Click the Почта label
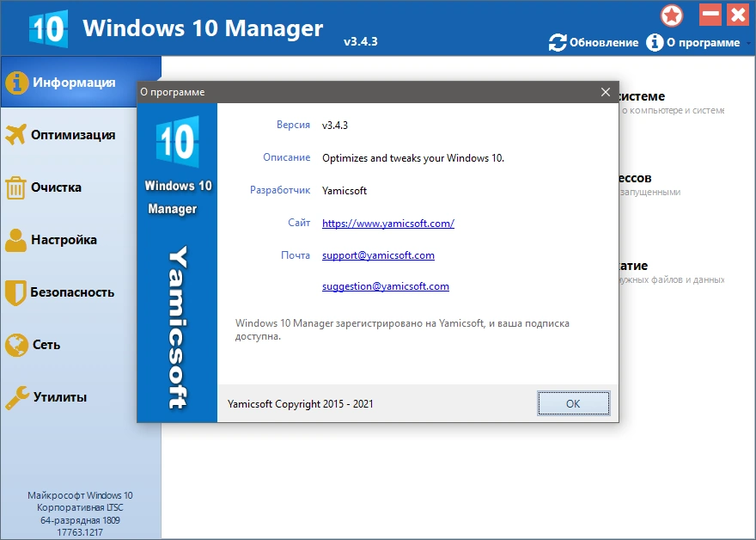This screenshot has width=756, height=540. pos(295,255)
